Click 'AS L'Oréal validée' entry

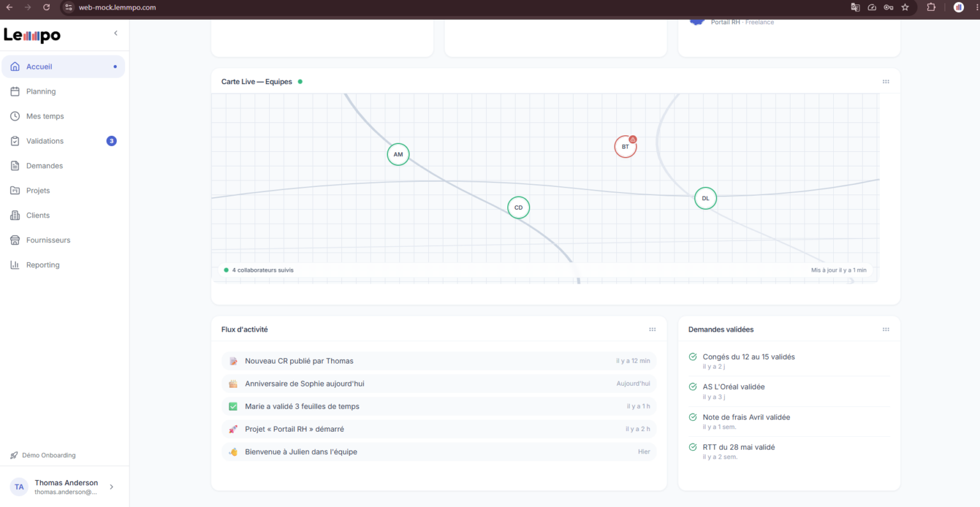tap(789, 392)
